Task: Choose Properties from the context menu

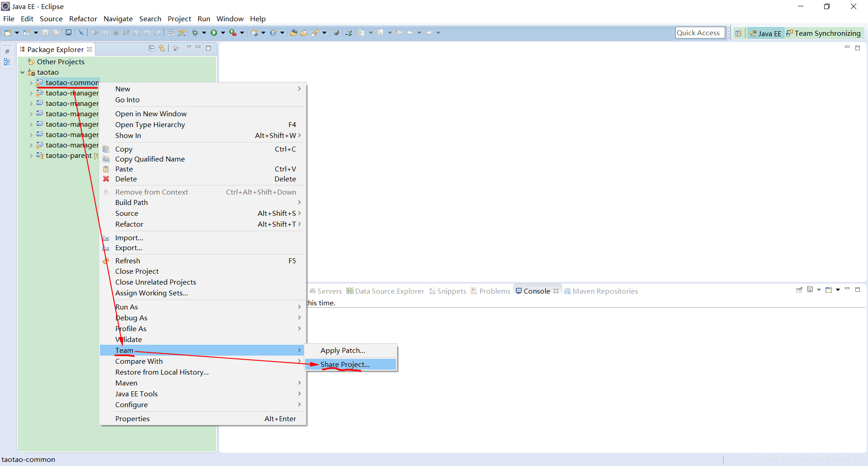Action: pyautogui.click(x=203, y=418)
